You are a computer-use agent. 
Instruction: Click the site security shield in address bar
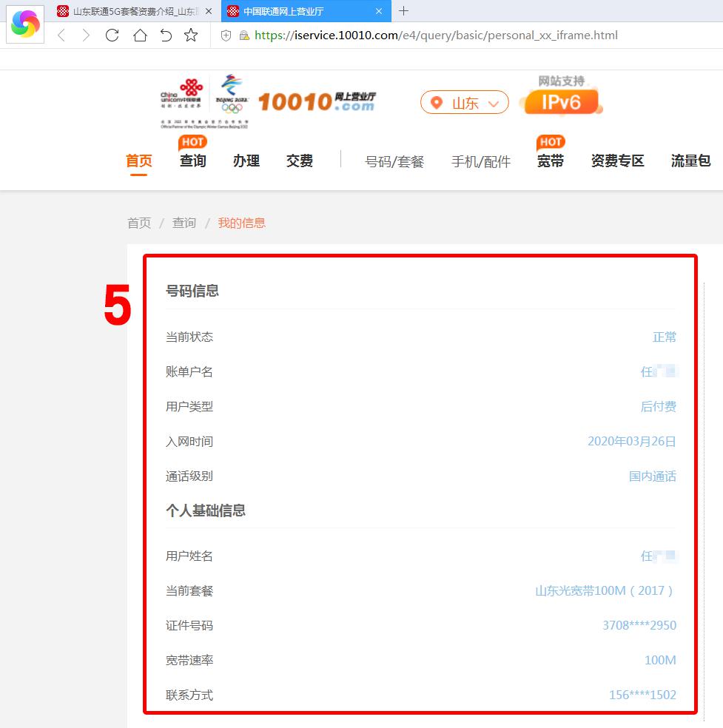click(x=226, y=35)
